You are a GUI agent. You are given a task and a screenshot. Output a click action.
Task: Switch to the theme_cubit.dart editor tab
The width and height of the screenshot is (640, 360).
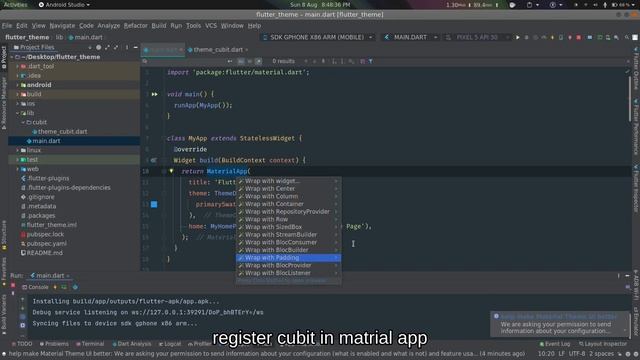pos(218,50)
